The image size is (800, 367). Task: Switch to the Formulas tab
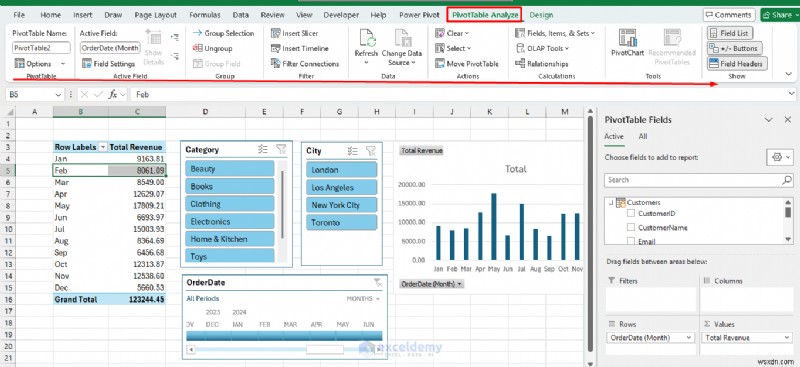point(205,15)
